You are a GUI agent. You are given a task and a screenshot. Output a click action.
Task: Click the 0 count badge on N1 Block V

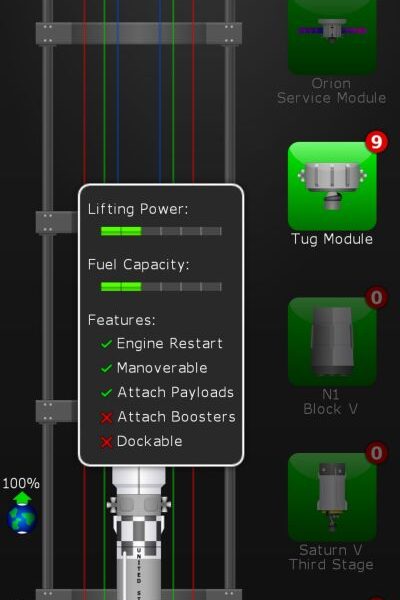376,297
